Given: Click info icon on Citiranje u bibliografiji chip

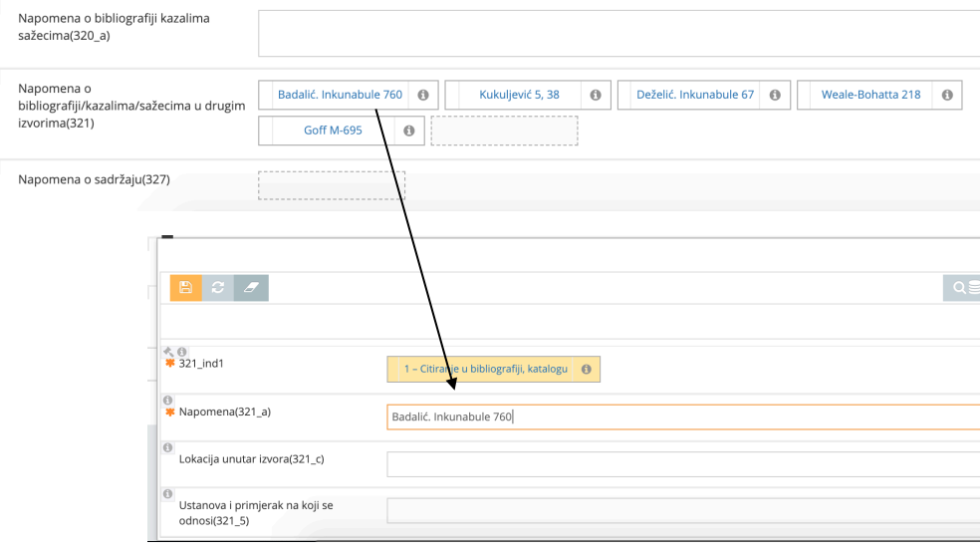Looking at the screenshot, I should coord(587,369).
